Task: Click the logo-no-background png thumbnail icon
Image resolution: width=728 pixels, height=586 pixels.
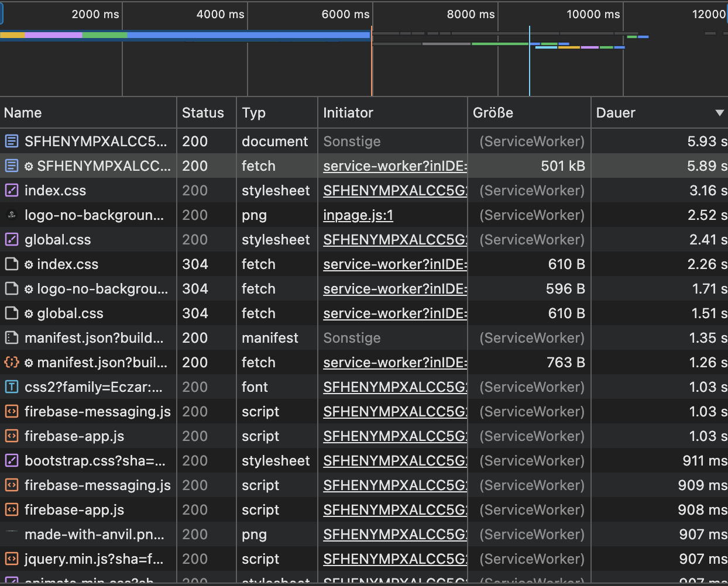Action: [x=11, y=215]
